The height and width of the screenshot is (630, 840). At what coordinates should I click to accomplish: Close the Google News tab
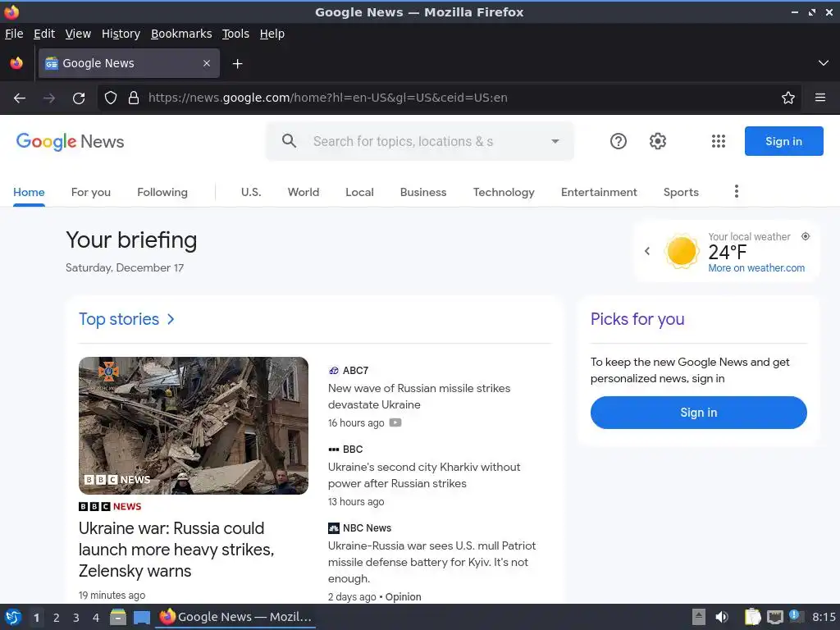[x=206, y=63]
